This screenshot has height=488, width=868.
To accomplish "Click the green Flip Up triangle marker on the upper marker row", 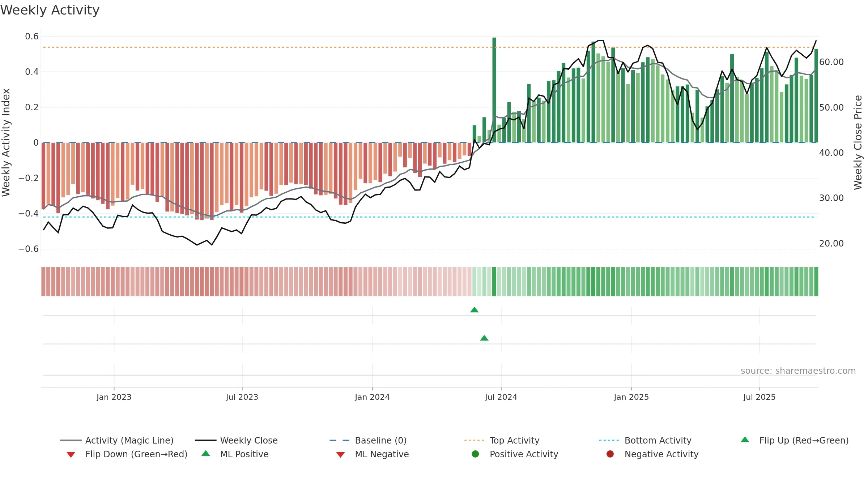I will tap(475, 310).
